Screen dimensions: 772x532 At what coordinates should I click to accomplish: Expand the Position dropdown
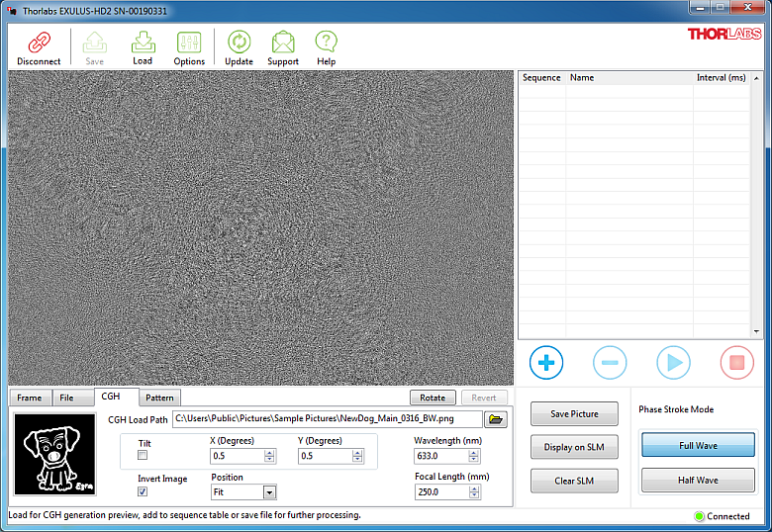coord(269,491)
